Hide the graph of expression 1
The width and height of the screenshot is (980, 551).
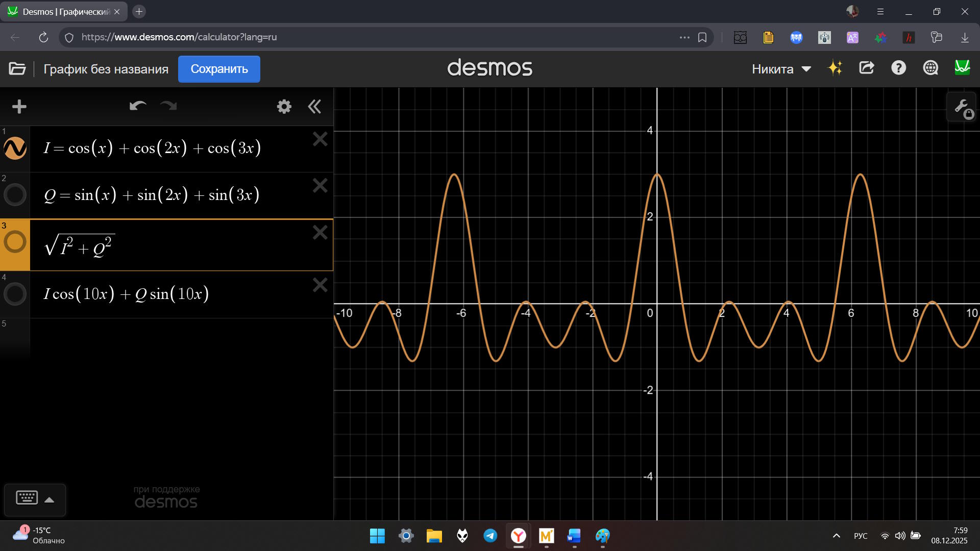(x=15, y=148)
